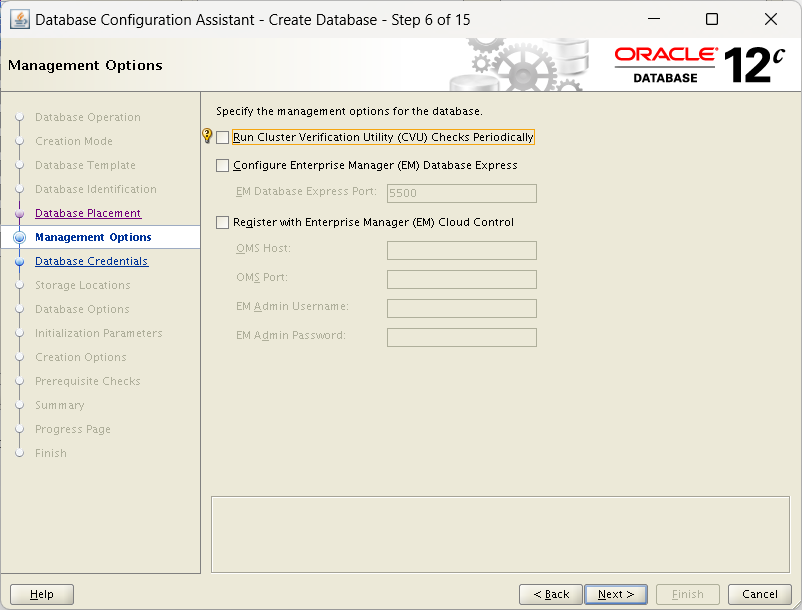Click Creation Mode step label

[74, 141]
